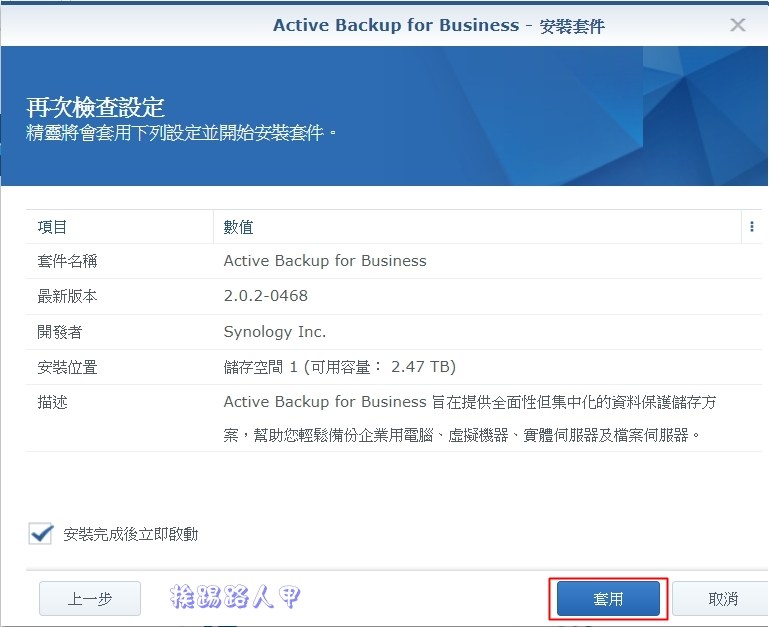Click the 安裝位置 row label

click(67, 367)
